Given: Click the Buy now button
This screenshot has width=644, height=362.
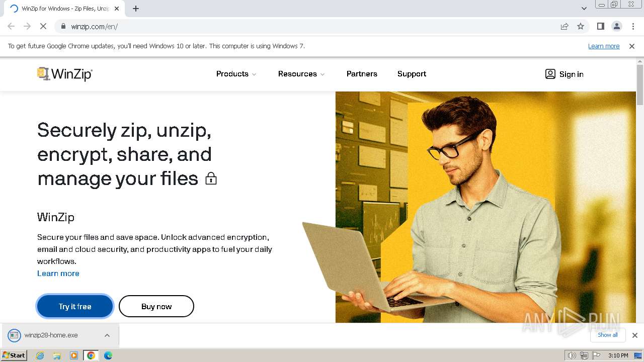Looking at the screenshot, I should (156, 306).
